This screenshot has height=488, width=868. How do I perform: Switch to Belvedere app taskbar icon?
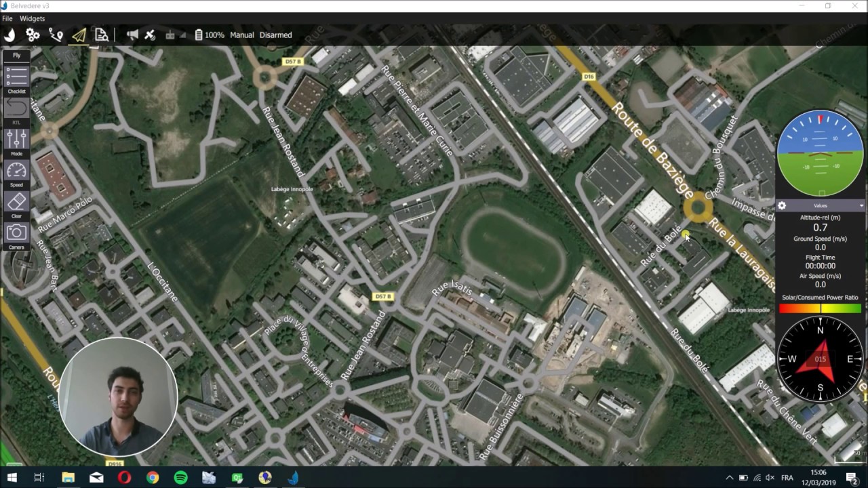293,478
